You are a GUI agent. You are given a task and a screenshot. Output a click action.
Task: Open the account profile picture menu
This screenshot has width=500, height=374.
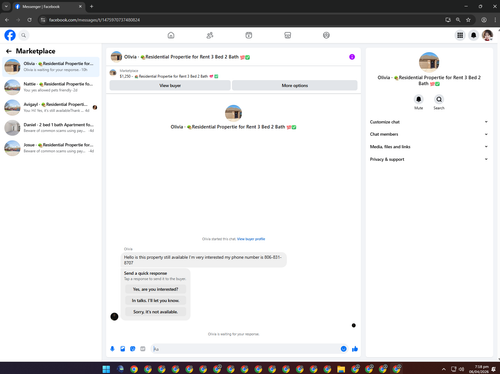click(487, 35)
